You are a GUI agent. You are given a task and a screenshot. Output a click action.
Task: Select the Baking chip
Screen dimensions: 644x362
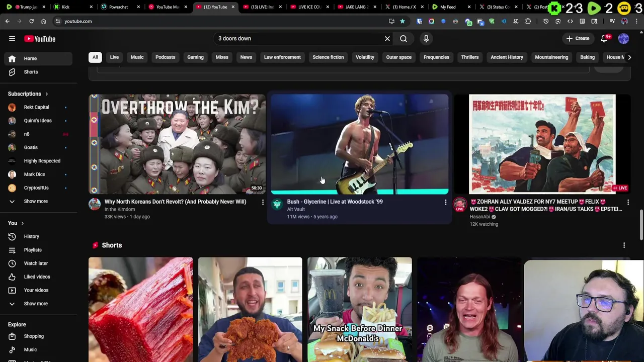pyautogui.click(x=587, y=57)
